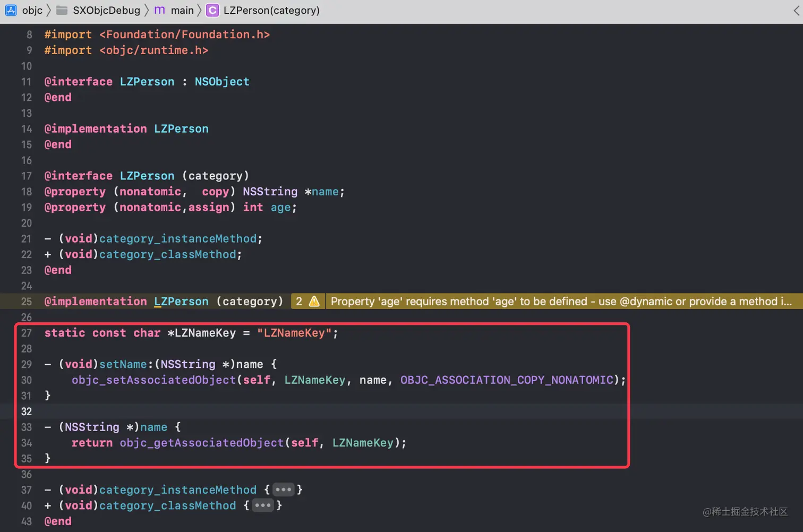Click the name getter on line 33
The width and height of the screenshot is (803, 532).
click(154, 427)
